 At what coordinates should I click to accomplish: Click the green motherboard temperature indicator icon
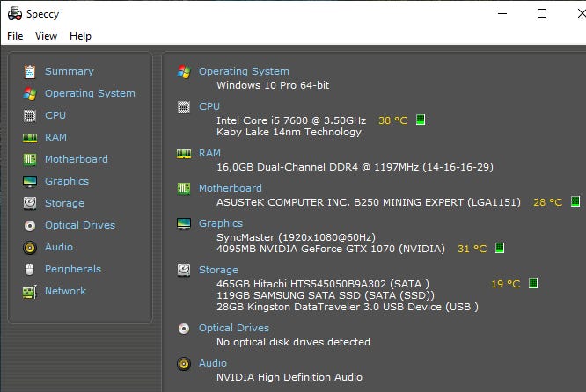point(575,201)
